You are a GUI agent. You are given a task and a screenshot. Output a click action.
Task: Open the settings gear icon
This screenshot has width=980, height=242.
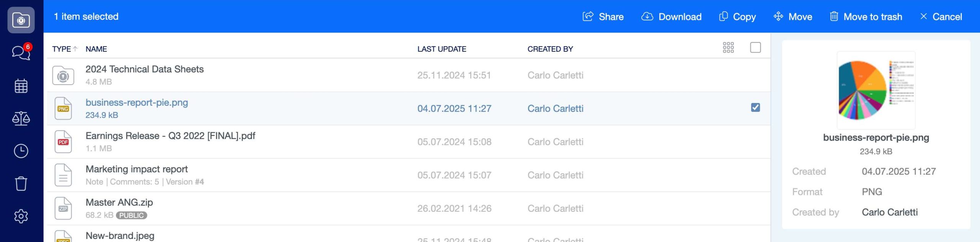point(21,216)
